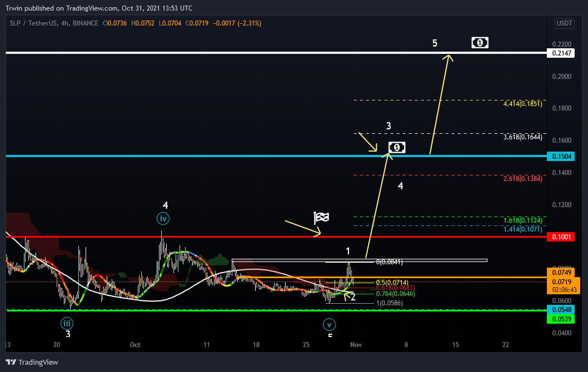Select wave 1 label above the price peak
This screenshot has width=588, height=372.
[x=348, y=251]
